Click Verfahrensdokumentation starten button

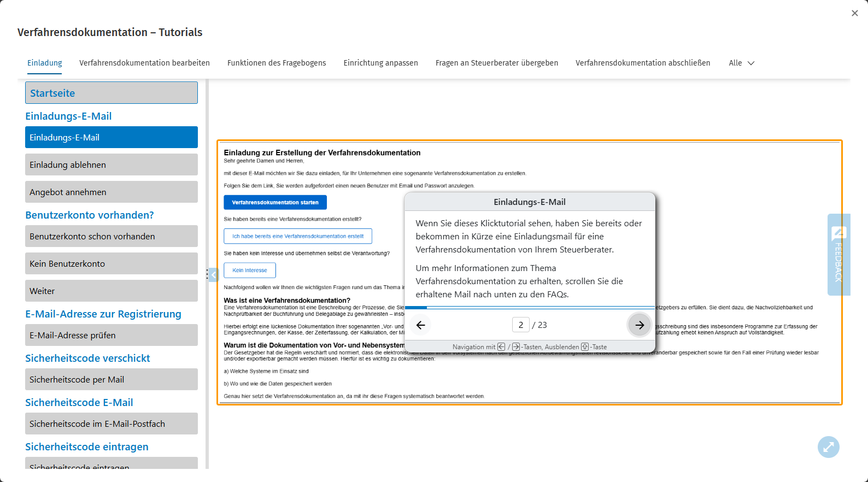point(275,202)
